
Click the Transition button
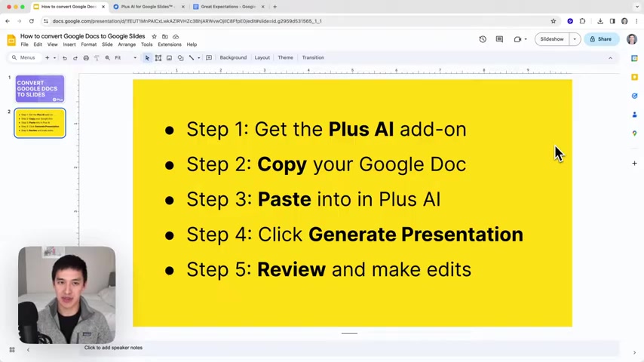[x=313, y=58]
